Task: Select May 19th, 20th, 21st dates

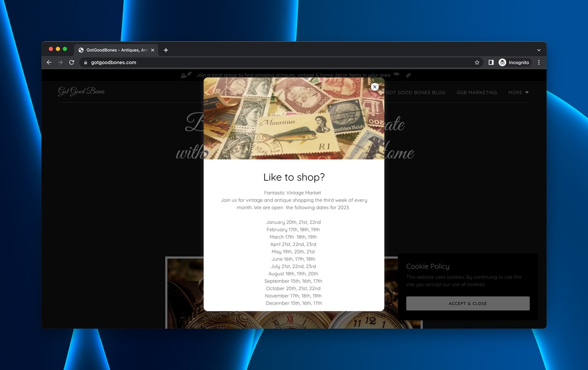Action: [x=293, y=252]
